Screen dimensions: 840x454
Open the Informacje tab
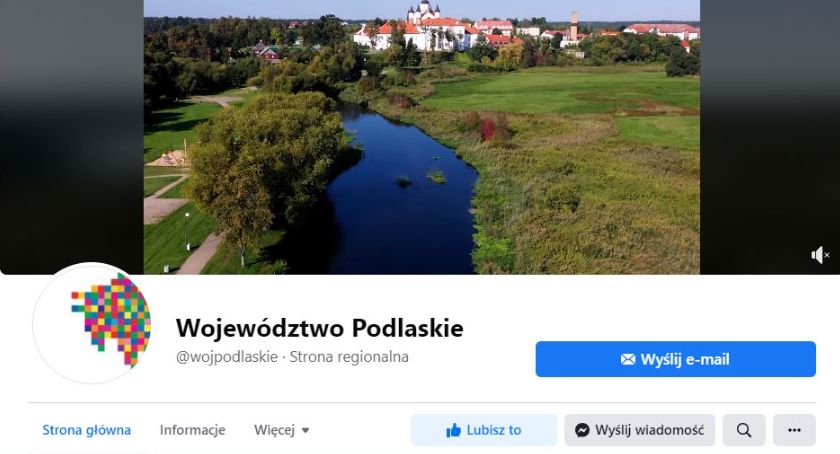coord(192,430)
